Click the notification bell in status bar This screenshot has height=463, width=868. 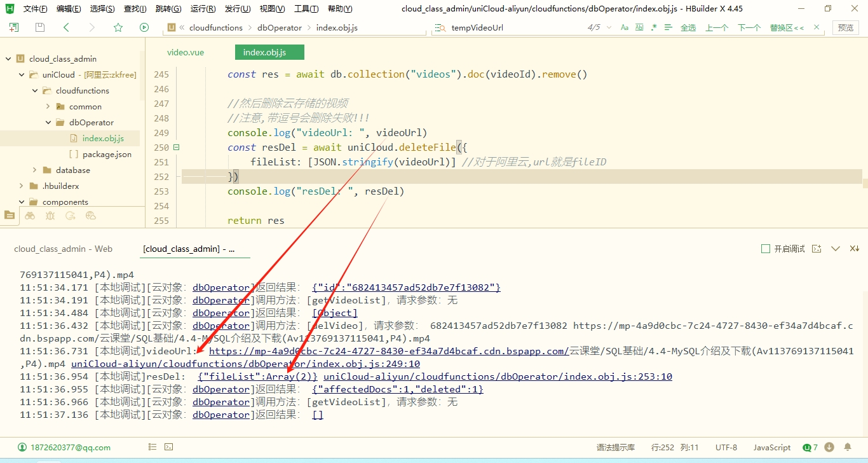tap(848, 447)
